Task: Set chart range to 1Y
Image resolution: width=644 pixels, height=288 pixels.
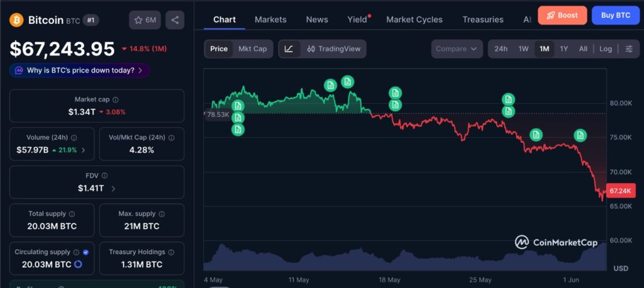Action: coord(564,49)
